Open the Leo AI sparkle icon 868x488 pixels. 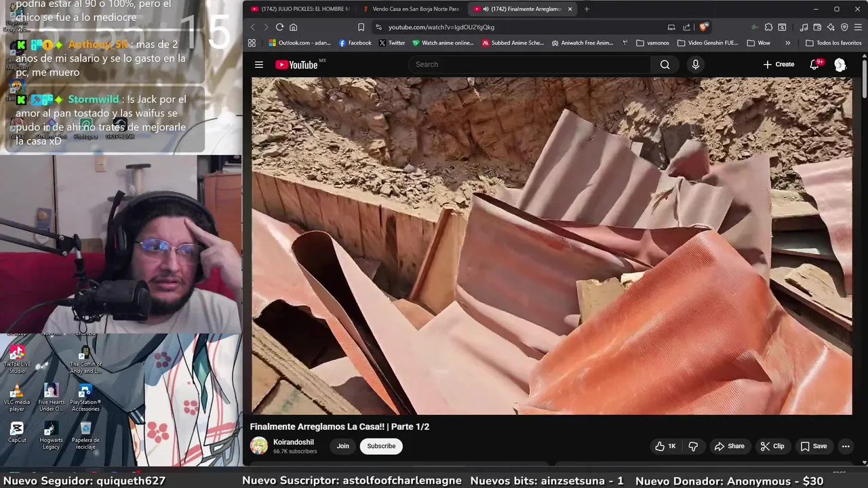831,27
